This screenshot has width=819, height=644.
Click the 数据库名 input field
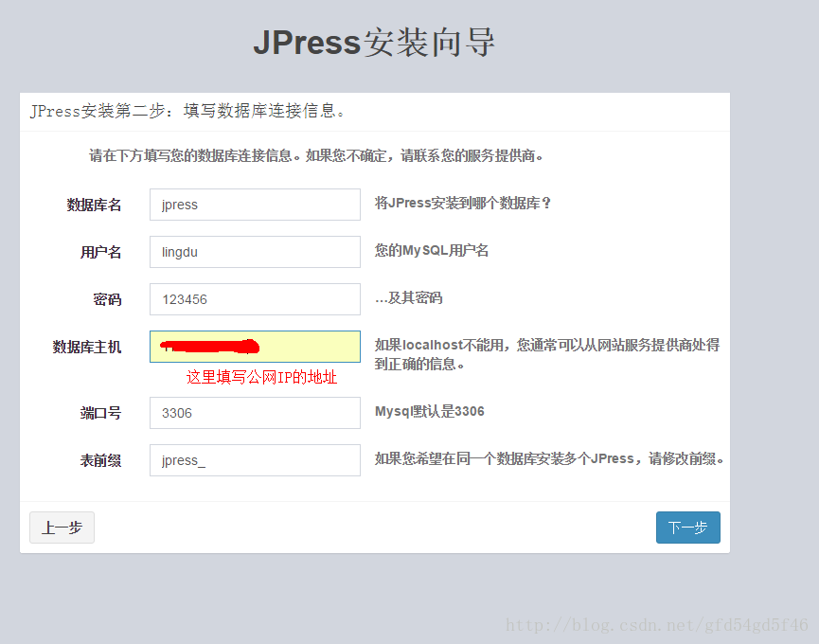255,205
